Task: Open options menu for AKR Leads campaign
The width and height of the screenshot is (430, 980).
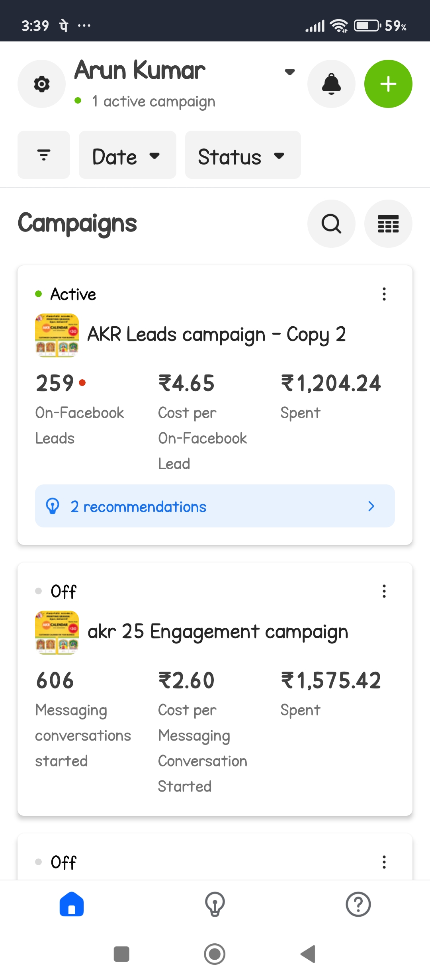Action: point(384,294)
